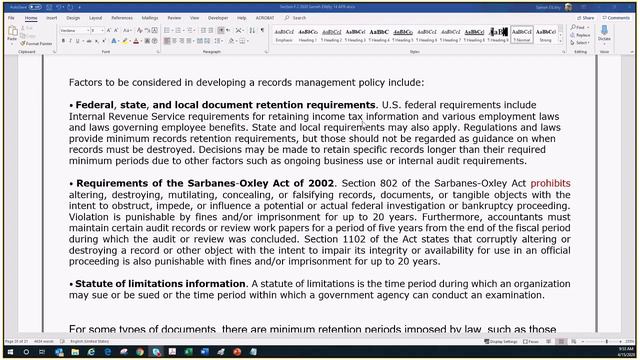Image resolution: width=640 pixels, height=360 pixels.
Task: Activate Format Painter
Action: coord(36,43)
